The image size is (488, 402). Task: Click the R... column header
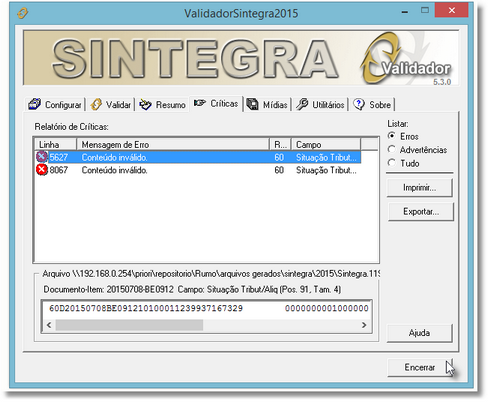coord(280,144)
